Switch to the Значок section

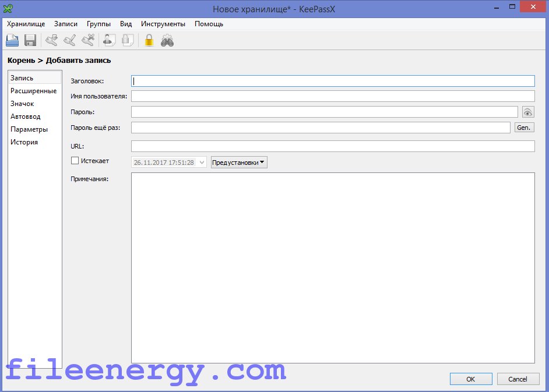click(x=34, y=104)
